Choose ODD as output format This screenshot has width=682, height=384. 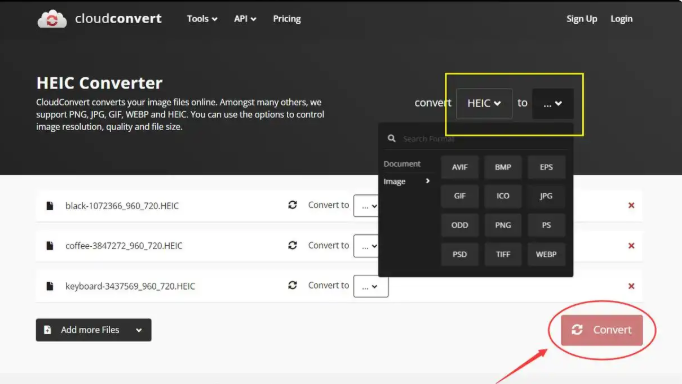click(460, 225)
